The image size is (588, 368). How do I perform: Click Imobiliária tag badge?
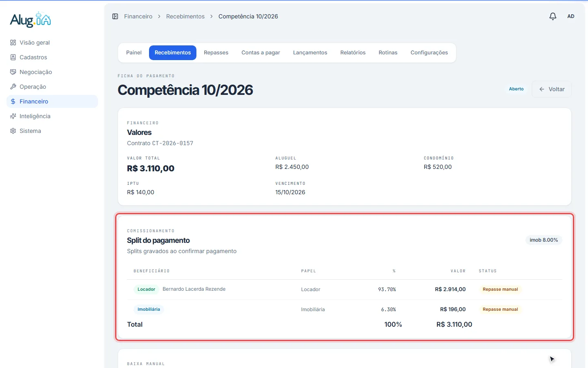point(149,309)
